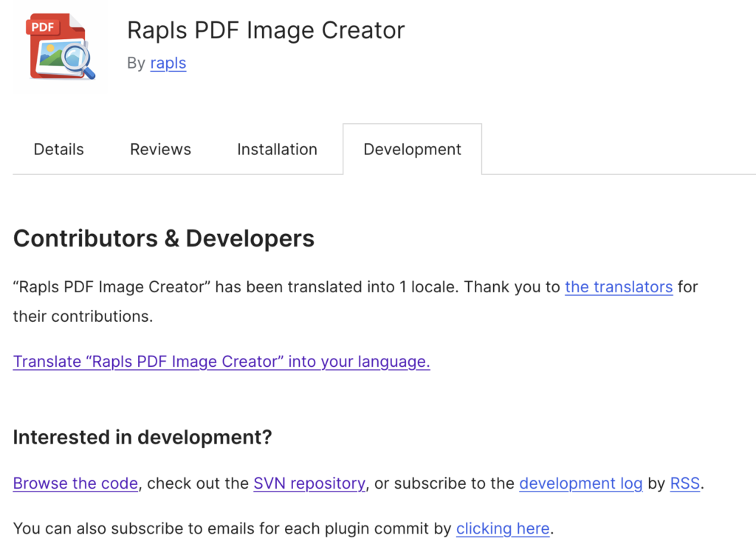Image resolution: width=756 pixels, height=555 pixels.
Task: Click the magnifying glass in the plugin logo
Action: tap(77, 59)
